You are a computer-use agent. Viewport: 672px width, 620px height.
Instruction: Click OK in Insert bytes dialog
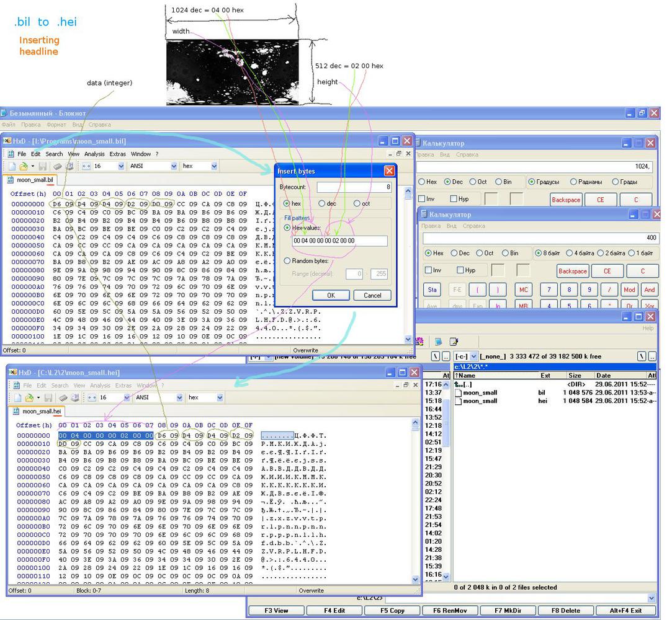pos(331,295)
